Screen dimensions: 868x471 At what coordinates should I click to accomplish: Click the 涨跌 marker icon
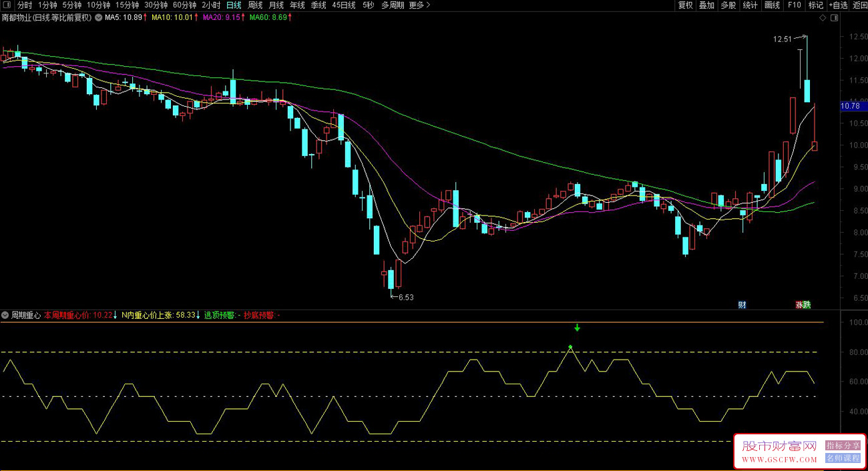(x=802, y=305)
